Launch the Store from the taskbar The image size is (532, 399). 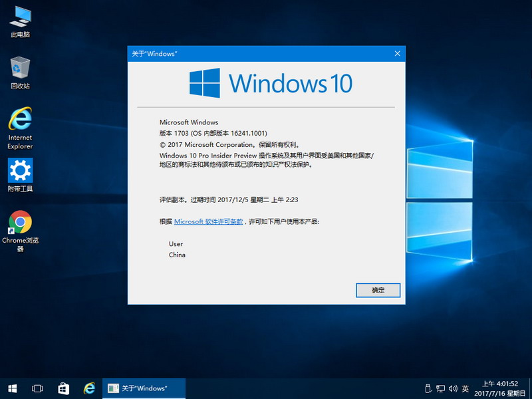(x=63, y=388)
